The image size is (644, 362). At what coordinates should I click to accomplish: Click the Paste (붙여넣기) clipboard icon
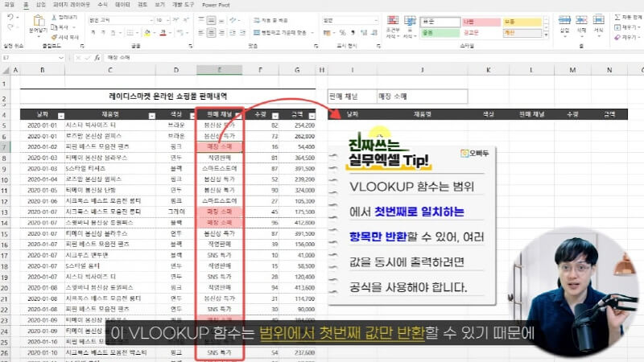(x=39, y=21)
